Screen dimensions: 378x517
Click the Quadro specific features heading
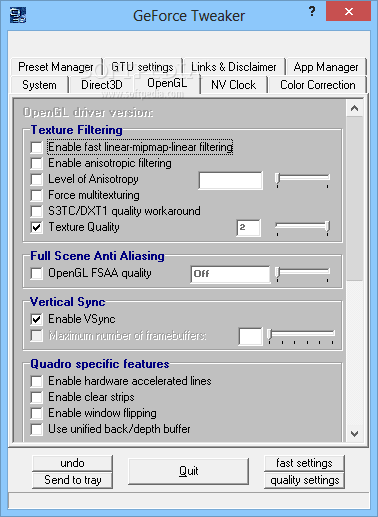[x=100, y=364]
